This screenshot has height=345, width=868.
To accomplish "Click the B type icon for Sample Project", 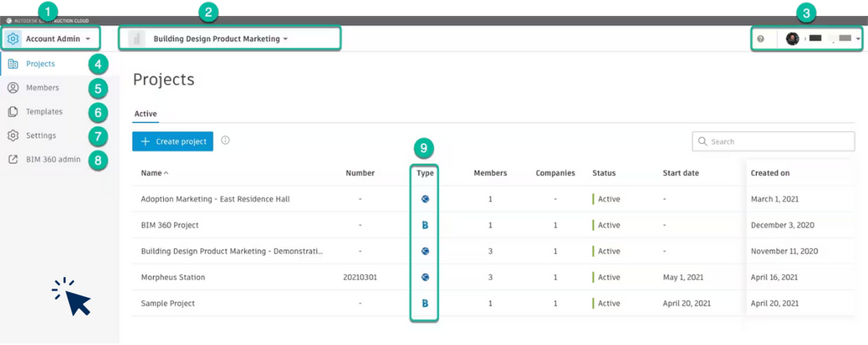I will (425, 304).
